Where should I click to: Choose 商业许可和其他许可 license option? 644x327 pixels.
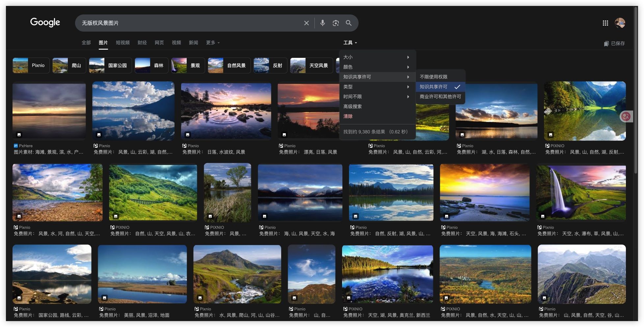[x=440, y=97]
